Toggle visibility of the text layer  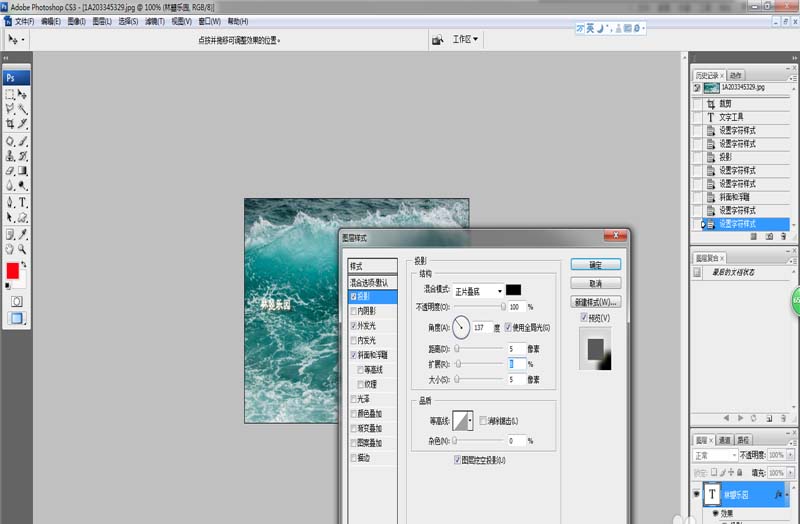click(696, 494)
